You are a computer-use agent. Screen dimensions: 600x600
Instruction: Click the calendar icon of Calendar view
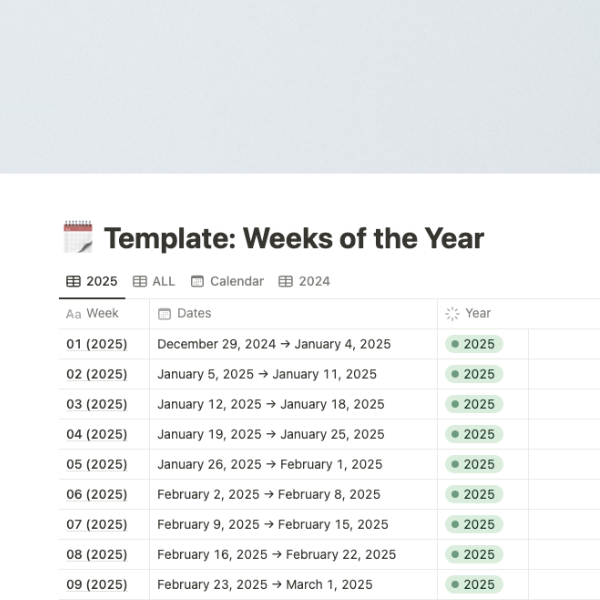pos(198,281)
